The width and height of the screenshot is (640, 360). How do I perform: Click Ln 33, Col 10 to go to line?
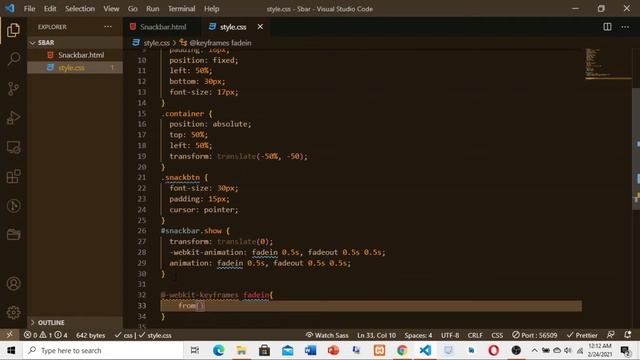pyautogui.click(x=376, y=335)
